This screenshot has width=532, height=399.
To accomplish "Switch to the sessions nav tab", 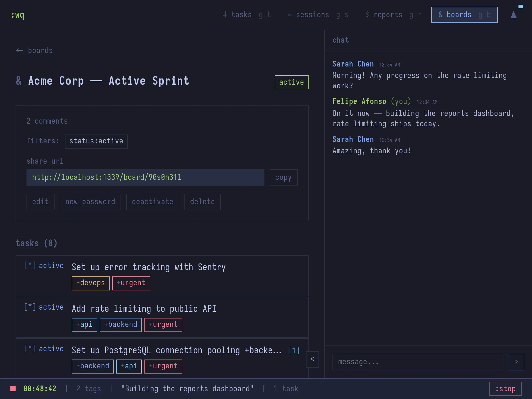I will 318,15.
